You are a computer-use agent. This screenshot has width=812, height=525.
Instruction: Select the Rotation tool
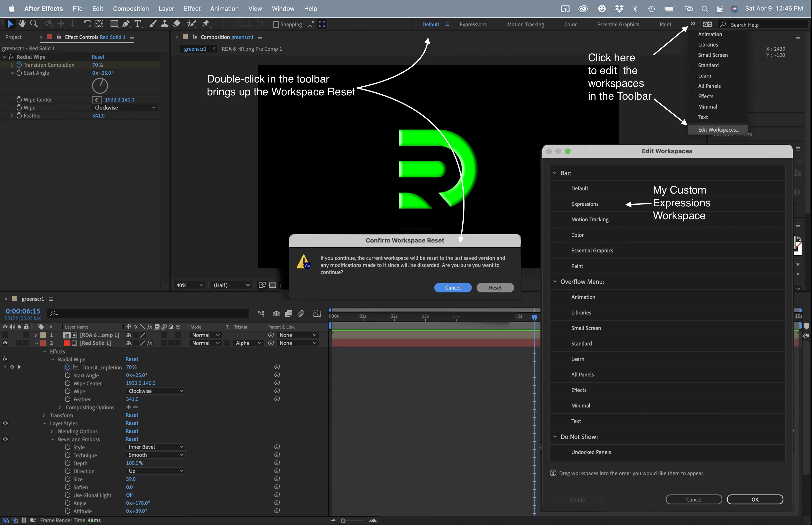[87, 23]
